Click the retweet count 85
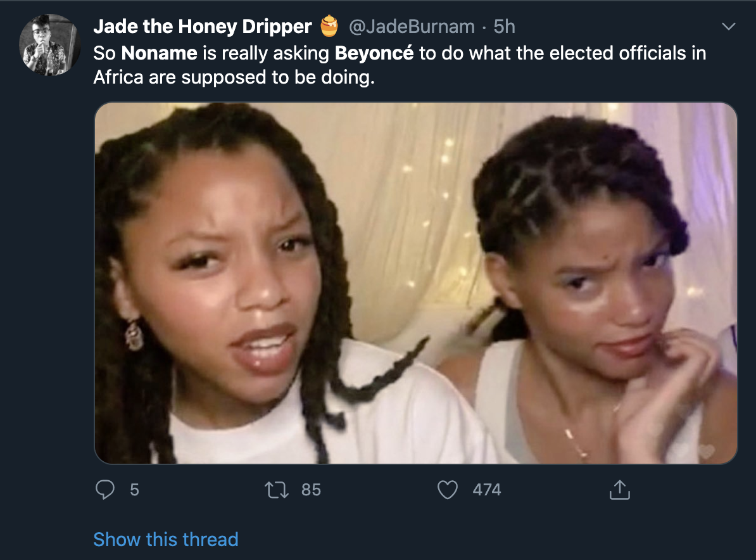The image size is (756, 560). point(311,490)
